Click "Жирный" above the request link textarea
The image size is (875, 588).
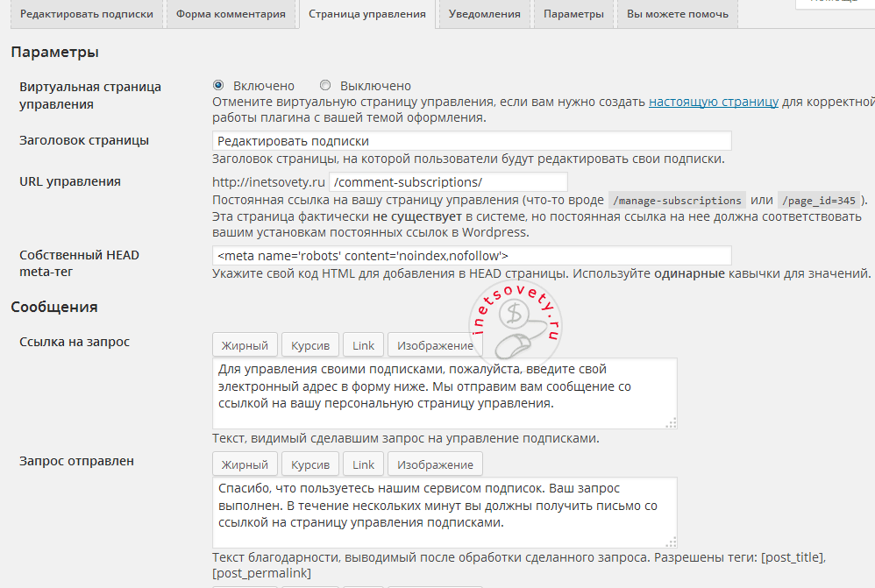click(245, 344)
